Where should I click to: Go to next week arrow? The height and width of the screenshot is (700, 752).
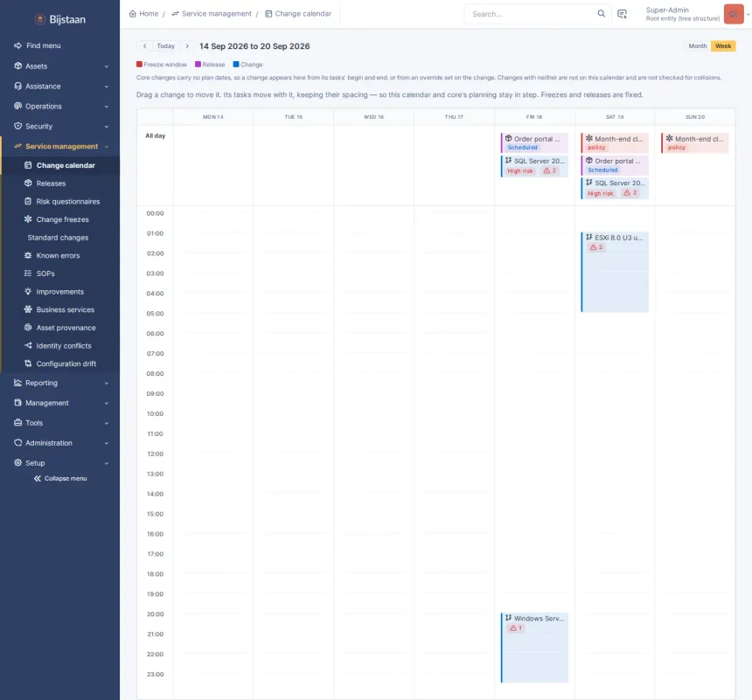point(187,46)
